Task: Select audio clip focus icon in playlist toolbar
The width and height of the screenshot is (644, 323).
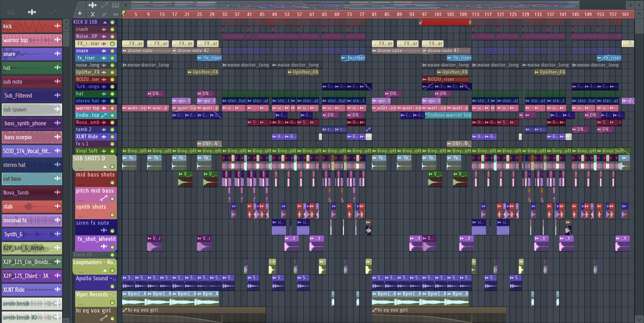Action: click(93, 5)
